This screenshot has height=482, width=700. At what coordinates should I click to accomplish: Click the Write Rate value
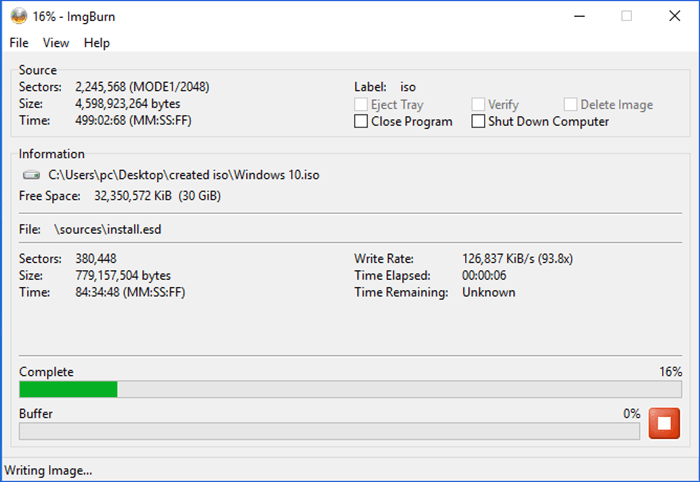[x=517, y=258]
